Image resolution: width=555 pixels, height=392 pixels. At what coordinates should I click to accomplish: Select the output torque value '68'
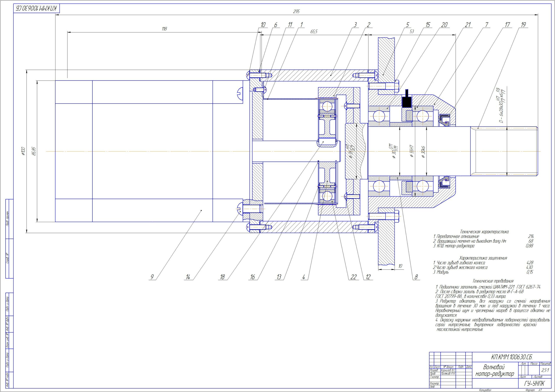pos(531,241)
